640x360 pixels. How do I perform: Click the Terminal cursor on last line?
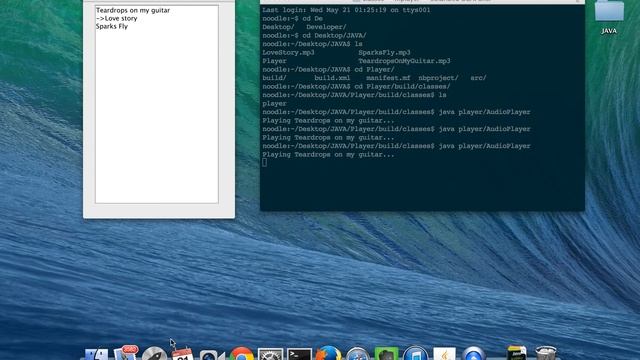[x=264, y=162]
